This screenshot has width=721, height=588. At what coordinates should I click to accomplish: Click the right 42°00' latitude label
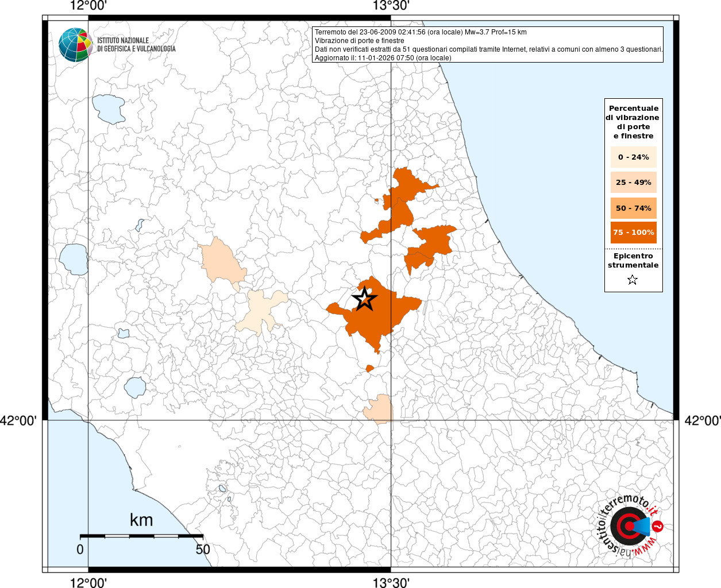tap(703, 421)
